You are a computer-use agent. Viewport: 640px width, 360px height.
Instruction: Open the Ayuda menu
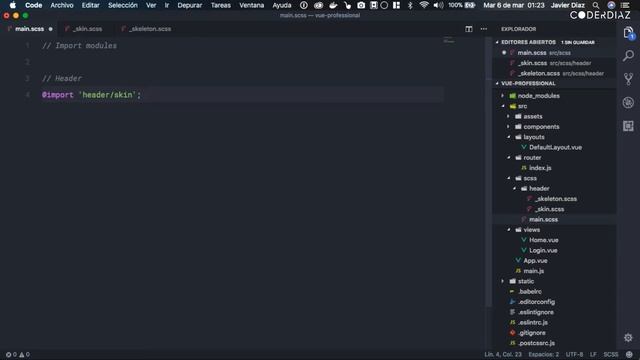pos(282,5)
